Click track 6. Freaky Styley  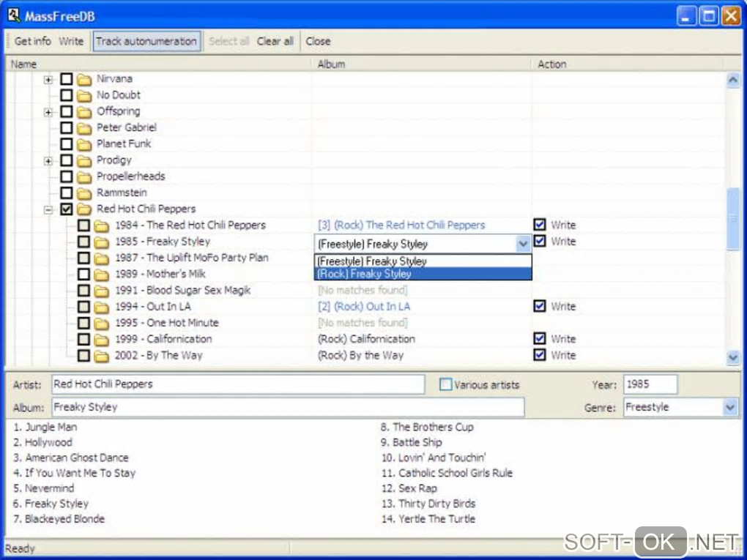pyautogui.click(x=51, y=504)
